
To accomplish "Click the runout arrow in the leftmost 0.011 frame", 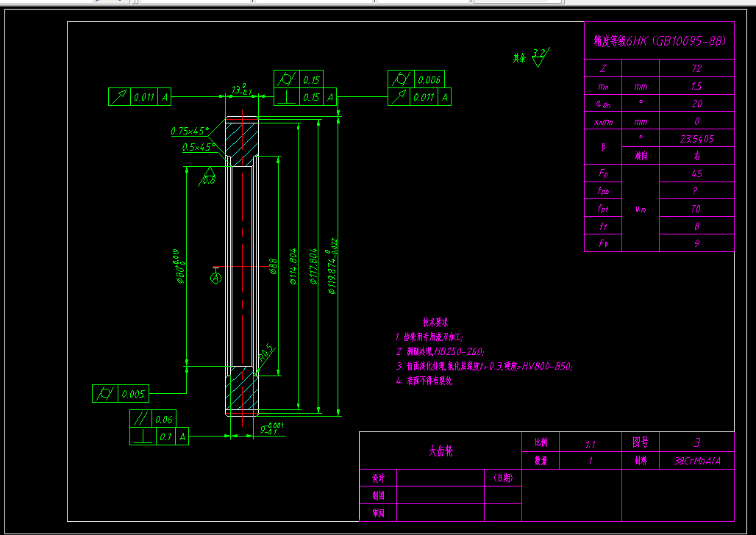I will (x=120, y=97).
